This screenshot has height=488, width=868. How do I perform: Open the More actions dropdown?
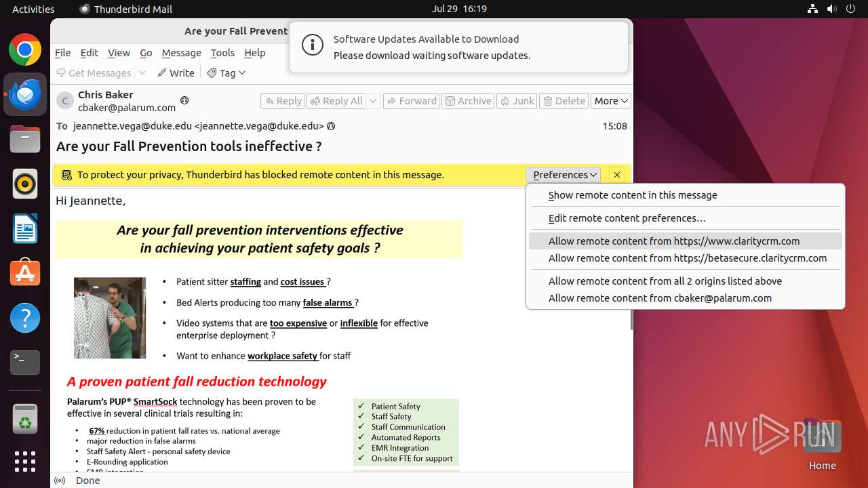(611, 101)
